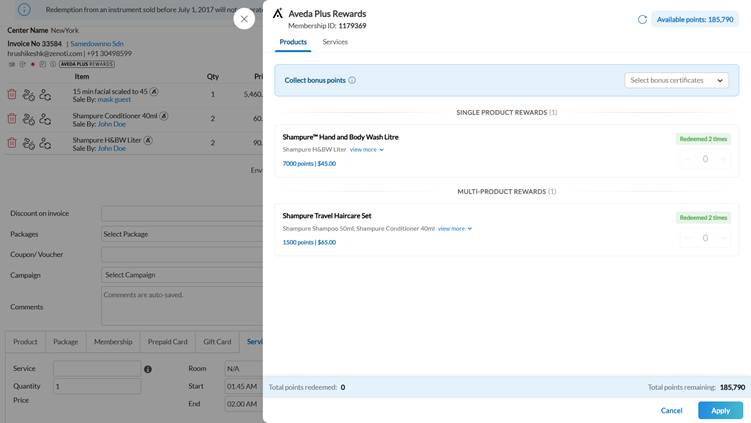Delete the 15 min facial item row
Viewport: 751px width, 423px height.
[12, 94]
